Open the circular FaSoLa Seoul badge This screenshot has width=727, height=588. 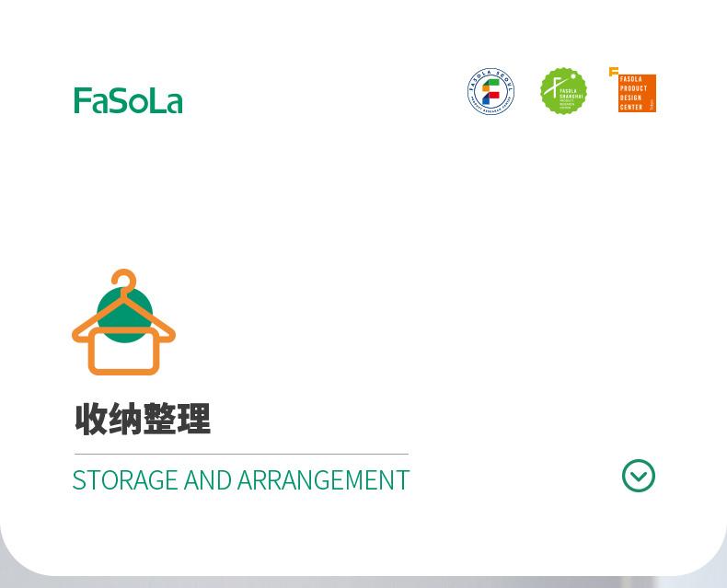[491, 91]
